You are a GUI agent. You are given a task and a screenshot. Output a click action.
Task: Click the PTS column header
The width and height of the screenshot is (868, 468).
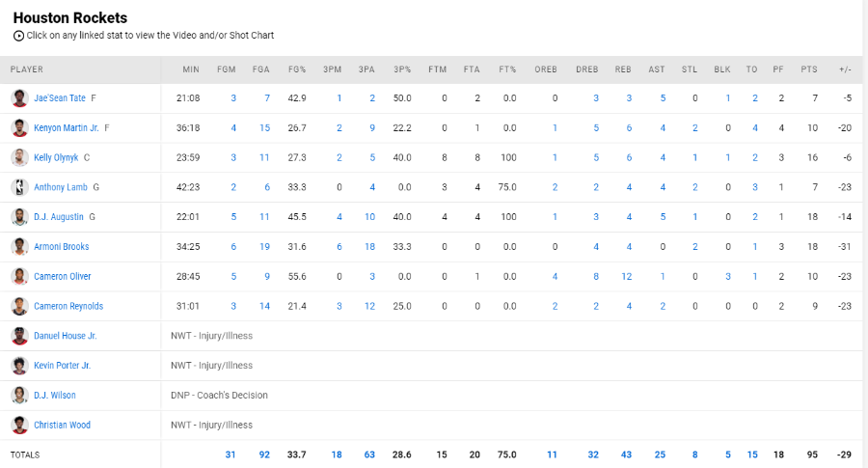coord(809,69)
